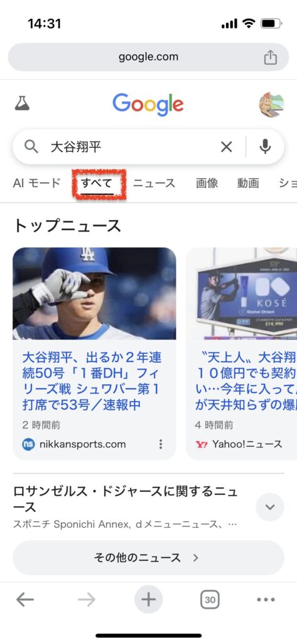
Task: Open nikkansports 大谷翔平 50号 headline link
Action: point(92,381)
